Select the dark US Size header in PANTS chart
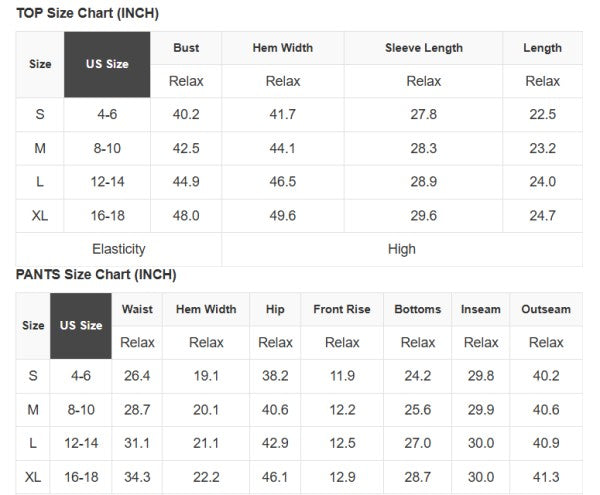Viewport: 600px width, 495px height. (81, 325)
